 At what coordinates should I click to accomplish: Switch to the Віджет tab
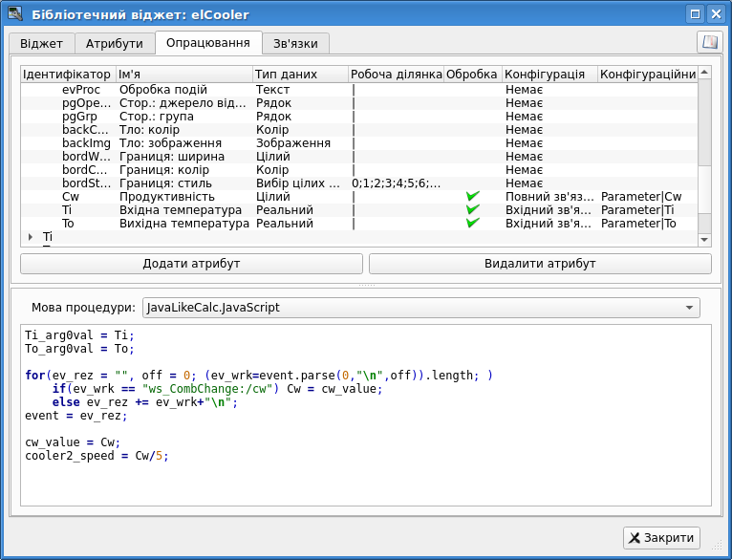pyautogui.click(x=41, y=44)
